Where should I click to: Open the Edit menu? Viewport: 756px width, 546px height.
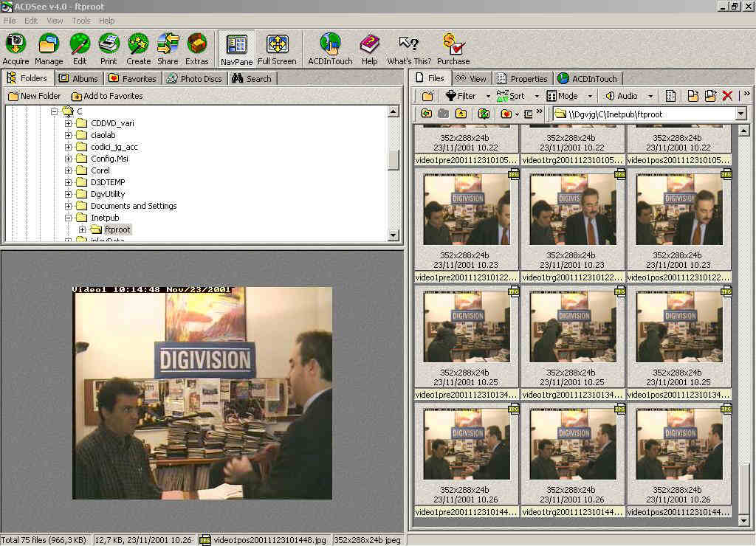pyautogui.click(x=31, y=21)
